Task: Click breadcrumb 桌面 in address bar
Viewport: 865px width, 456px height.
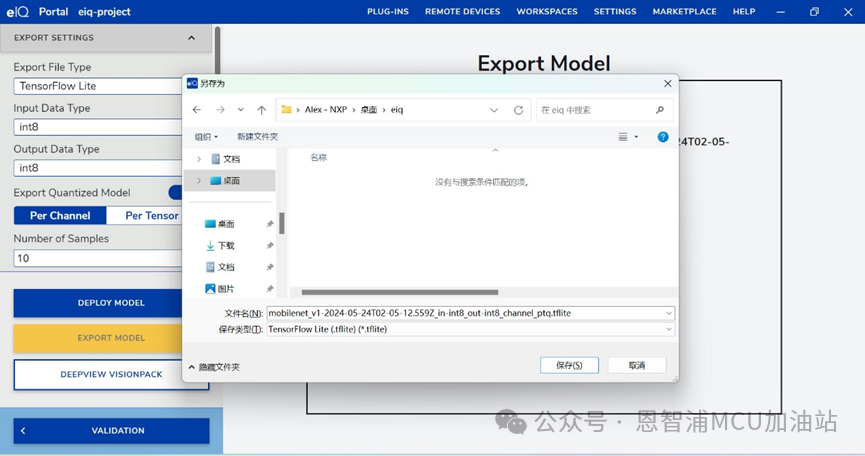Action: tap(369, 110)
